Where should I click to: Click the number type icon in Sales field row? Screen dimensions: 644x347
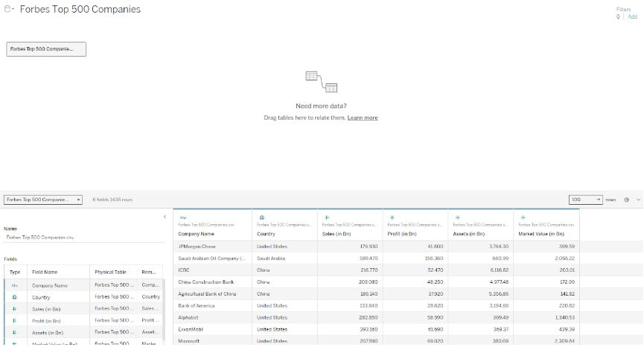14,309
